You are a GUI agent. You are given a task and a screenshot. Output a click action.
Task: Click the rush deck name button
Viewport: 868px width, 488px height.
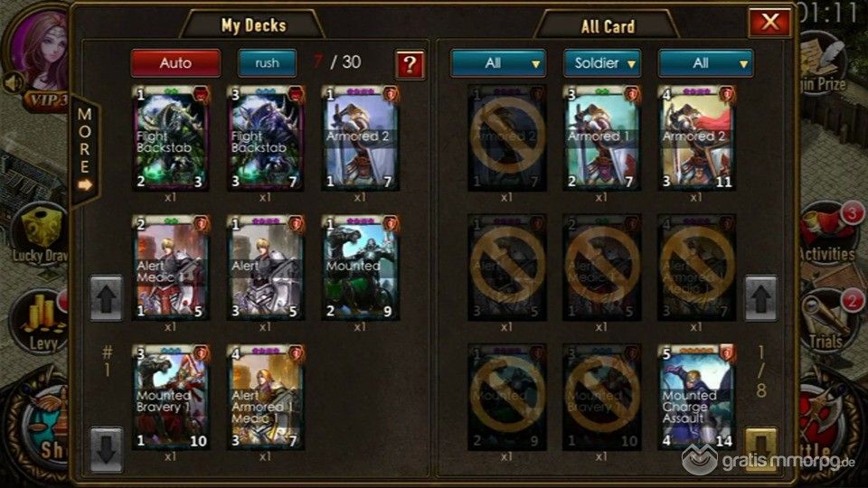267,63
